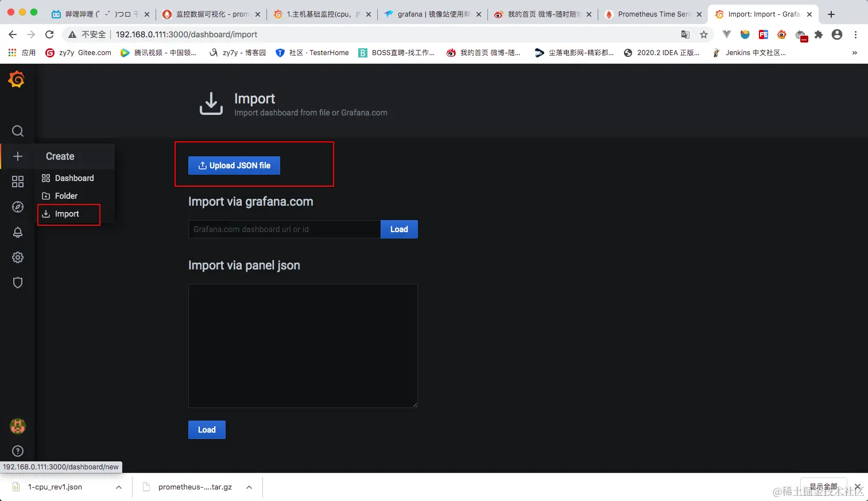The image size is (868, 501).
Task: Open the downloaded prometheus tar.gz file
Action: click(195, 487)
